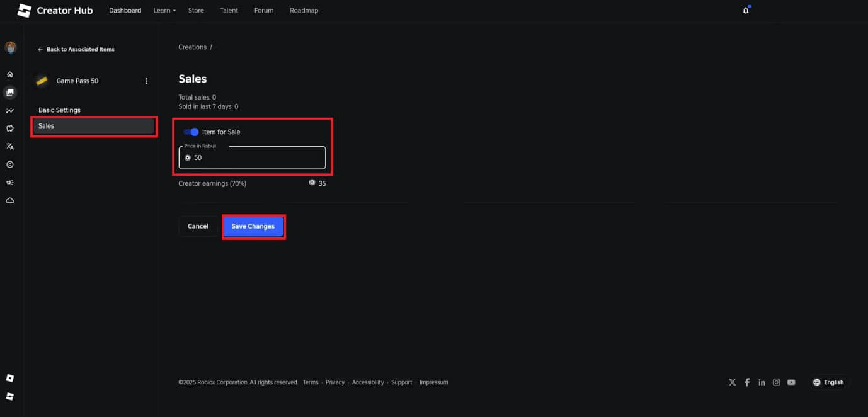The image size is (868, 417).
Task: Open the Impressum footer link
Action: coord(434,382)
